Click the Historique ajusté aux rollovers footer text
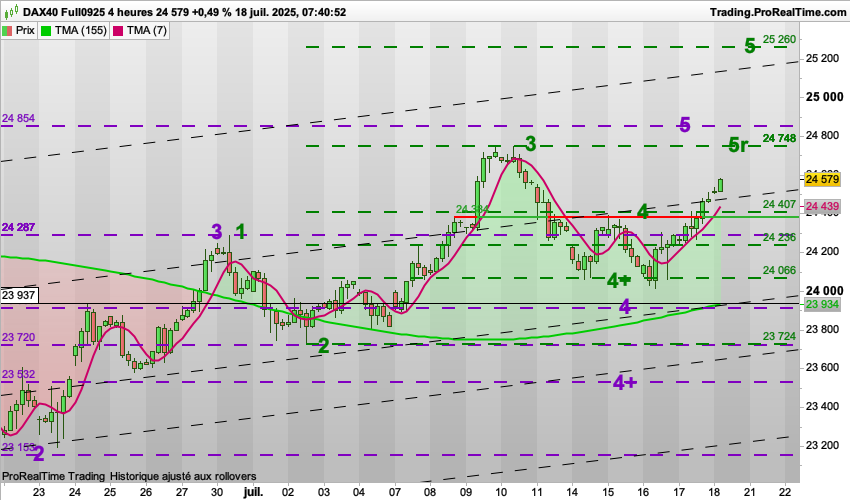The height and width of the screenshot is (500, 850). [183, 476]
